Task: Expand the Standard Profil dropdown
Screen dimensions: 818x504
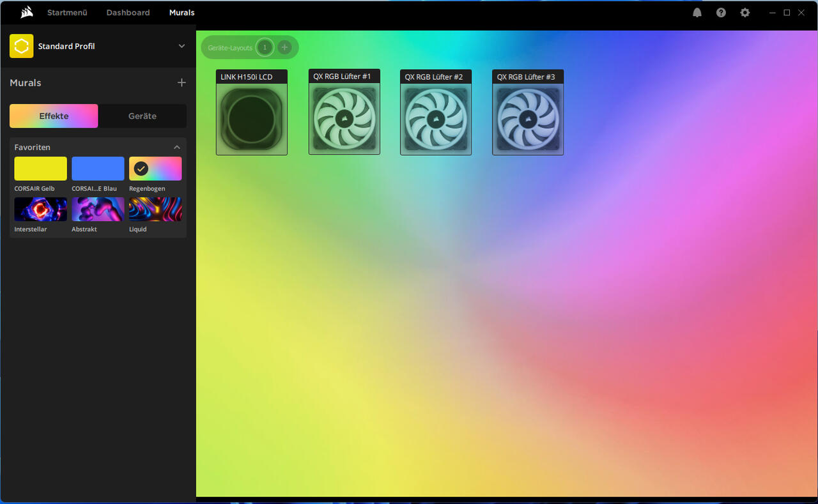Action: (181, 46)
